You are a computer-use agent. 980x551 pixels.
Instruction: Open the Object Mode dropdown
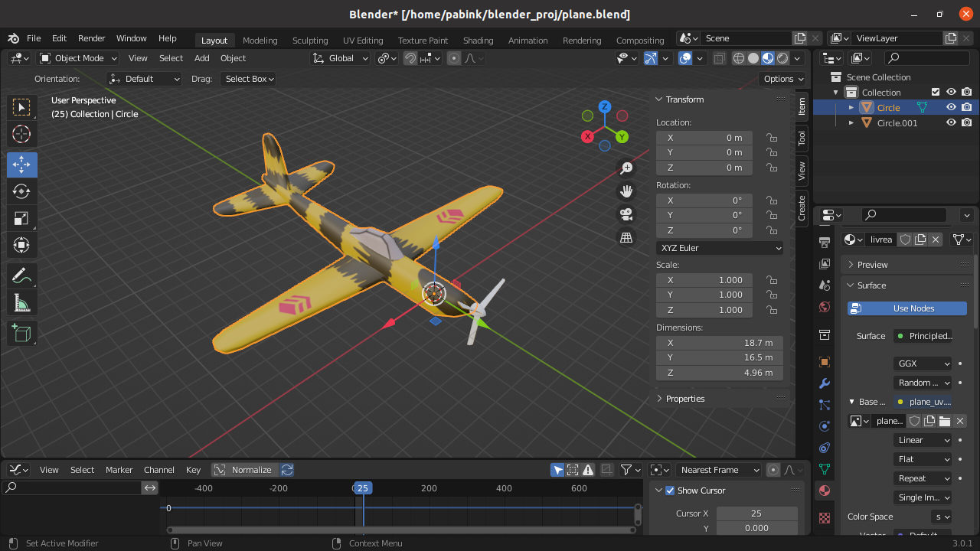pyautogui.click(x=78, y=58)
